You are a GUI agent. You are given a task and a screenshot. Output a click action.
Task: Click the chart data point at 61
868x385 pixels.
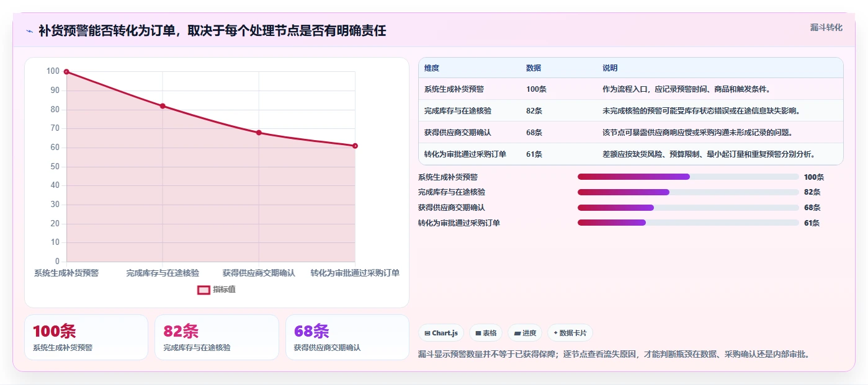pyautogui.click(x=355, y=146)
